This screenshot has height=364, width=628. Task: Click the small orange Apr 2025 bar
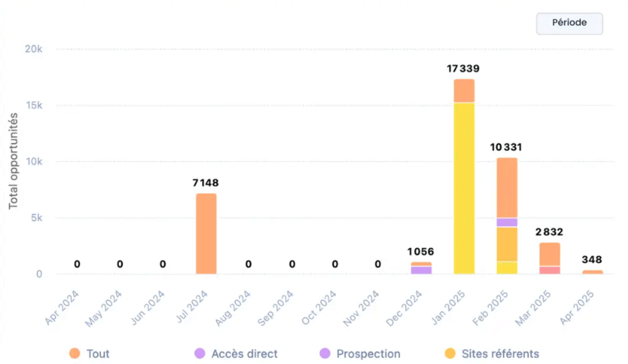pyautogui.click(x=592, y=272)
